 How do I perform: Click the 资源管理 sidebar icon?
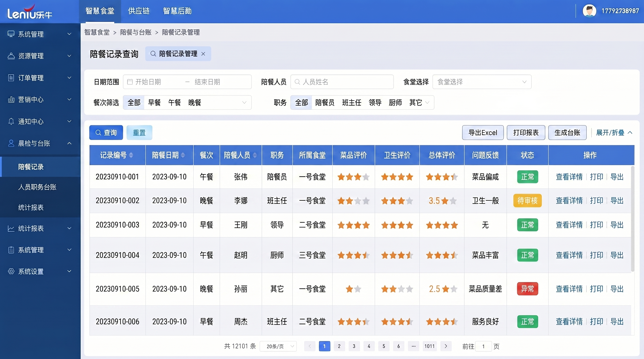click(11, 56)
